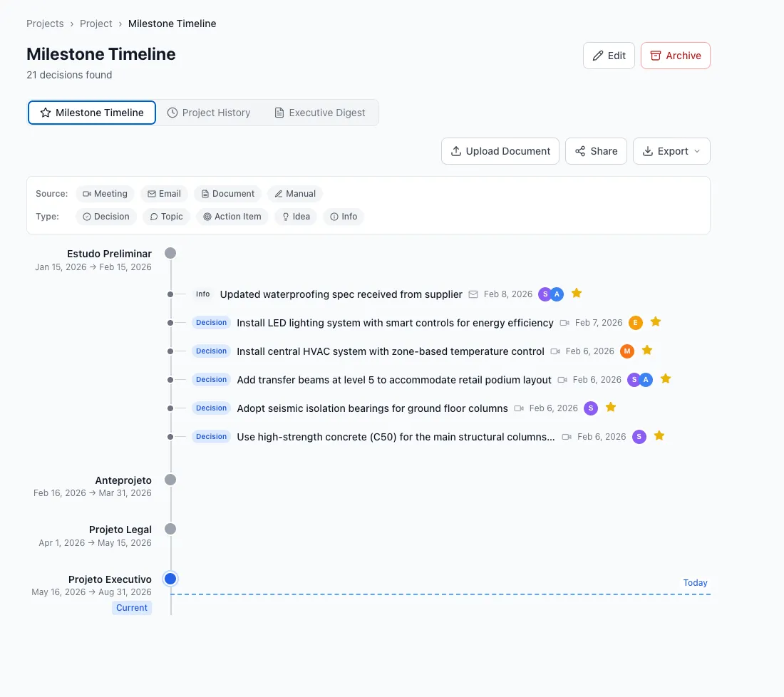Click the Edit button
Image resolution: width=784 pixels, height=697 pixels.
tap(609, 56)
